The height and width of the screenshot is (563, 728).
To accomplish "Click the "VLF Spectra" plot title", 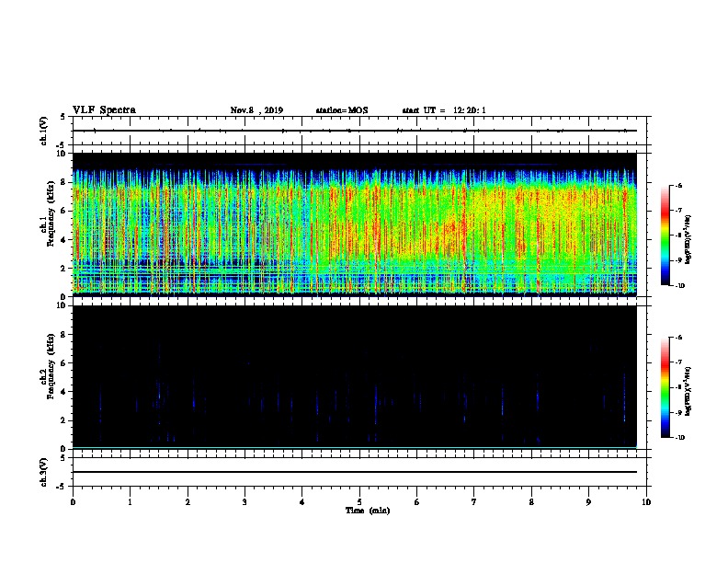I will tap(104, 110).
